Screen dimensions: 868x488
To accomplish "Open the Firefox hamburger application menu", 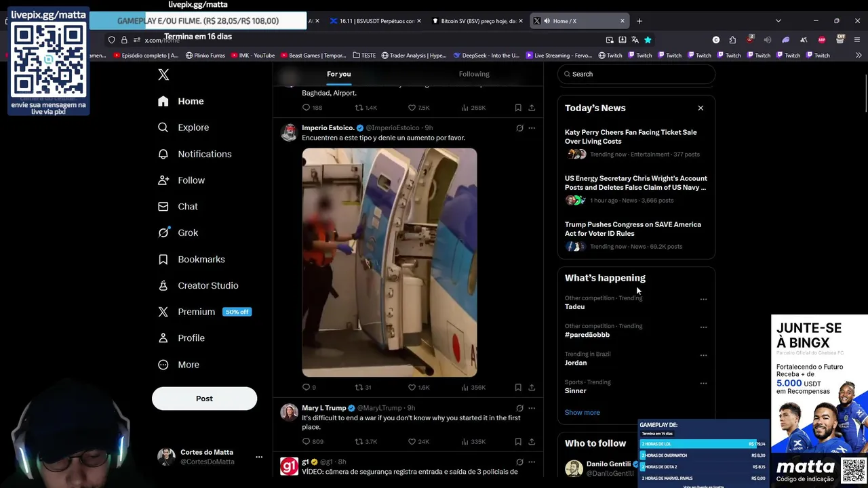I will (x=857, y=40).
